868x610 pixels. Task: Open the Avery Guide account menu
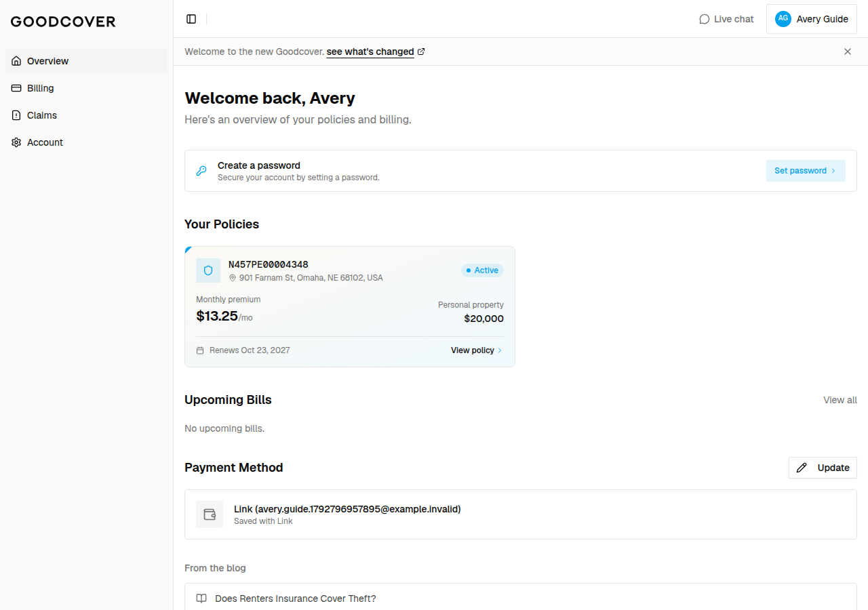[x=812, y=19]
